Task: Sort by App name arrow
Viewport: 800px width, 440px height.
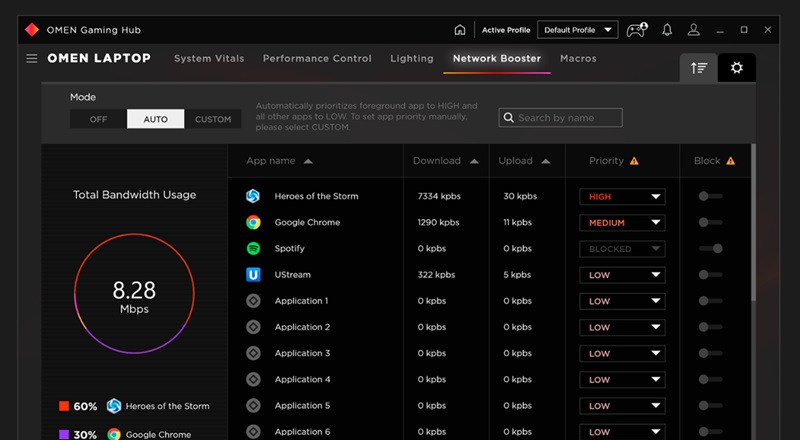Action: tap(308, 161)
